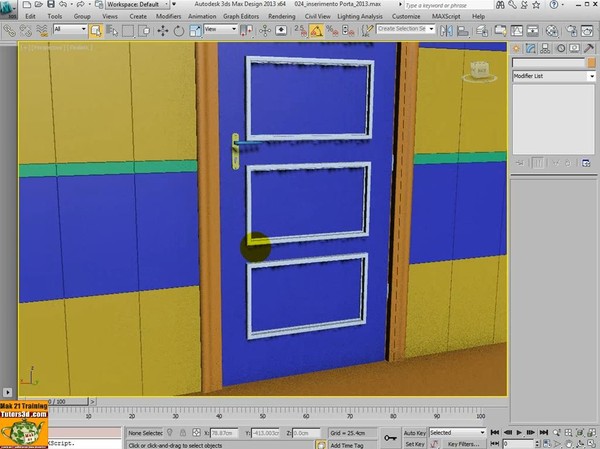Open the Material Editor icon

tap(551, 31)
